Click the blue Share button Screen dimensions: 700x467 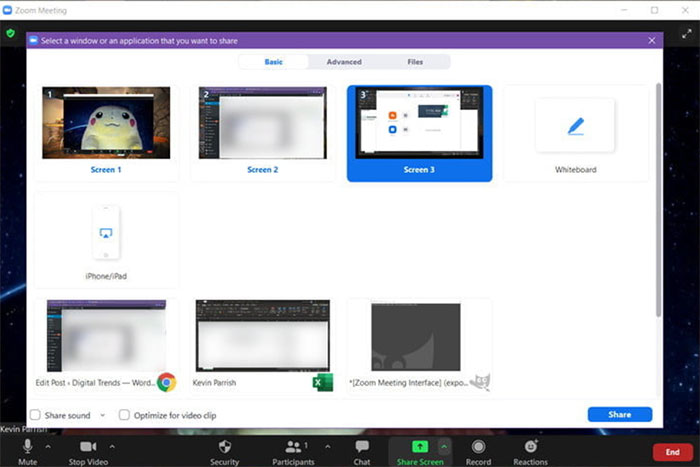620,414
